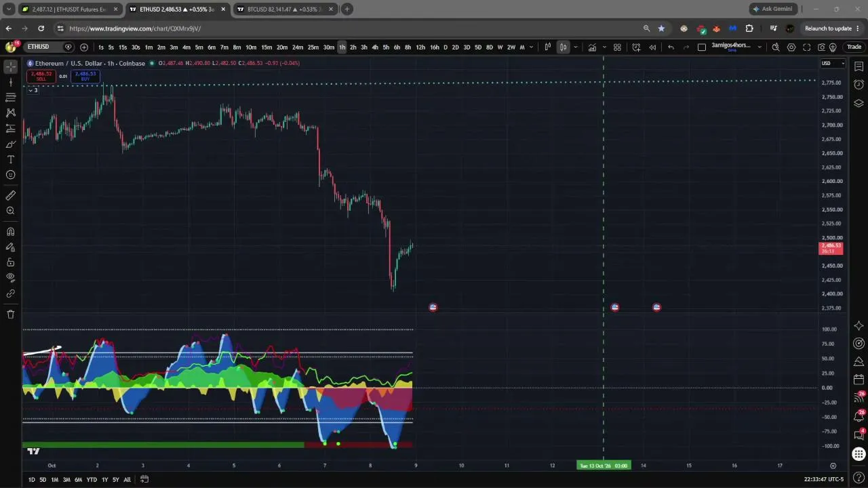
Task: Pick the brush drawing tool
Action: 11,144
